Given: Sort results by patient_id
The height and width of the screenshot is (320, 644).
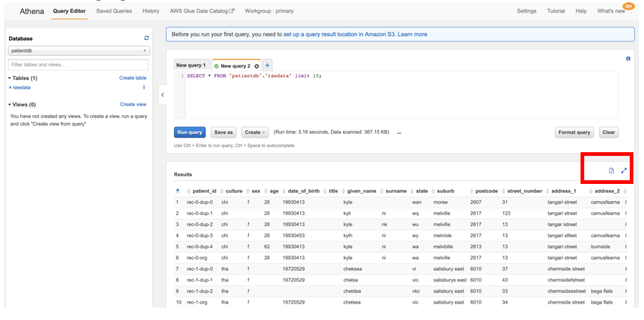Looking at the screenshot, I should [x=201, y=191].
